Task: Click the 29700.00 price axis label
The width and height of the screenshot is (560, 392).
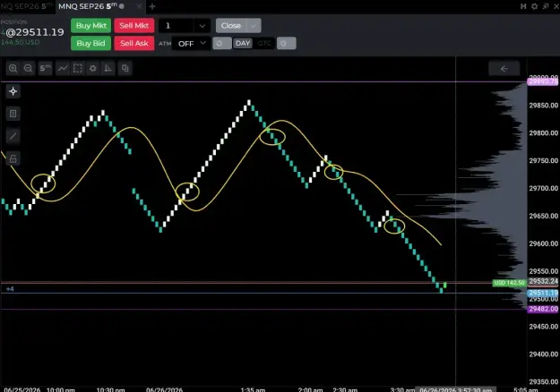Action: pyautogui.click(x=544, y=188)
